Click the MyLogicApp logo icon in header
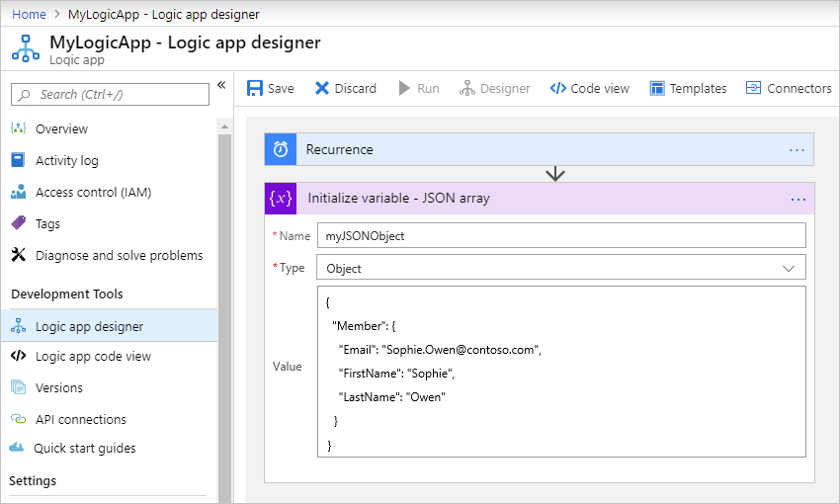The height and width of the screenshot is (504, 840). [25, 48]
